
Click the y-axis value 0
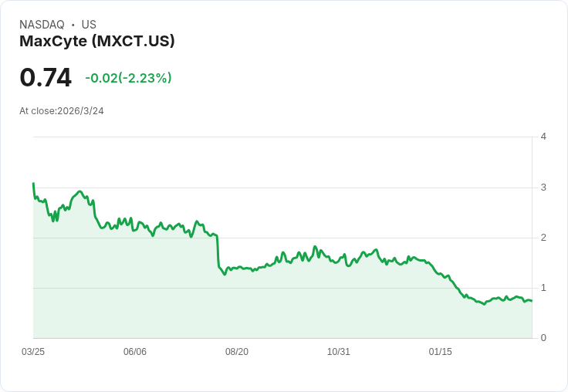coord(543,338)
